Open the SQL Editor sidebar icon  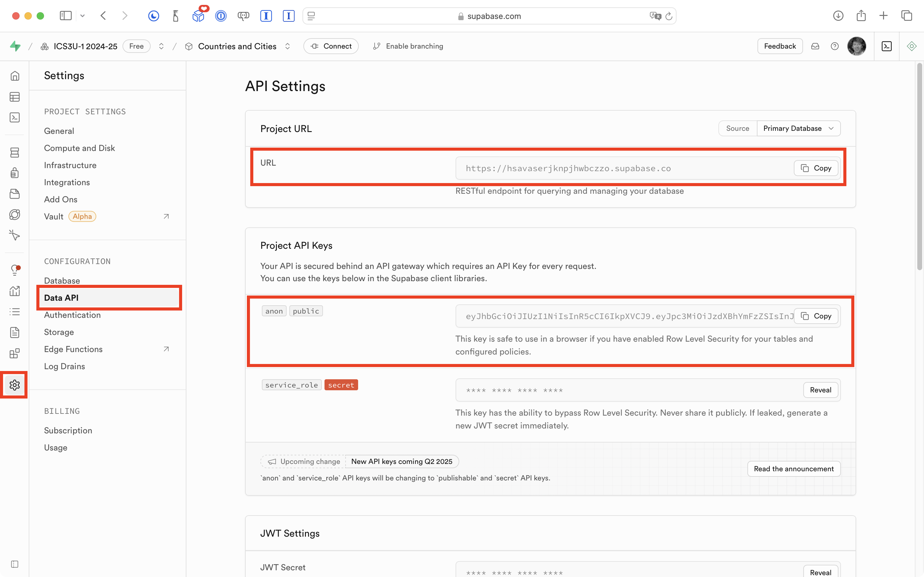coord(14,118)
